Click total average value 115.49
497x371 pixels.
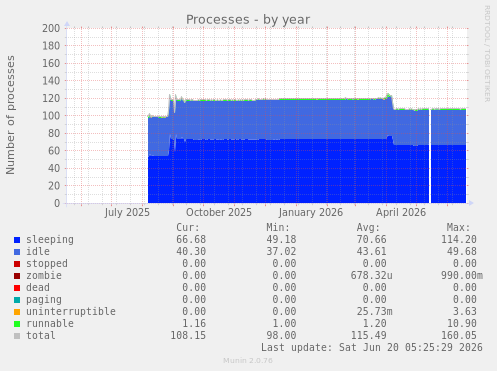click(x=368, y=335)
